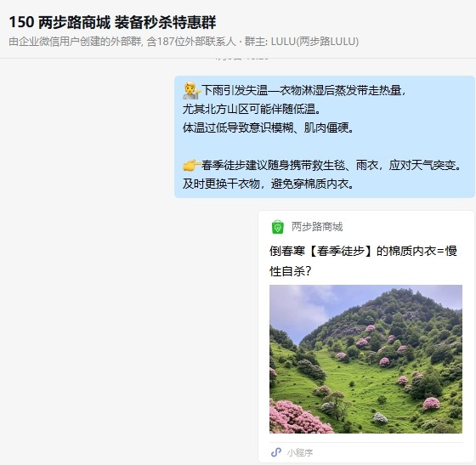Click the pointing hand emoji before 春季徒步
476x465 pixels.
(x=191, y=166)
